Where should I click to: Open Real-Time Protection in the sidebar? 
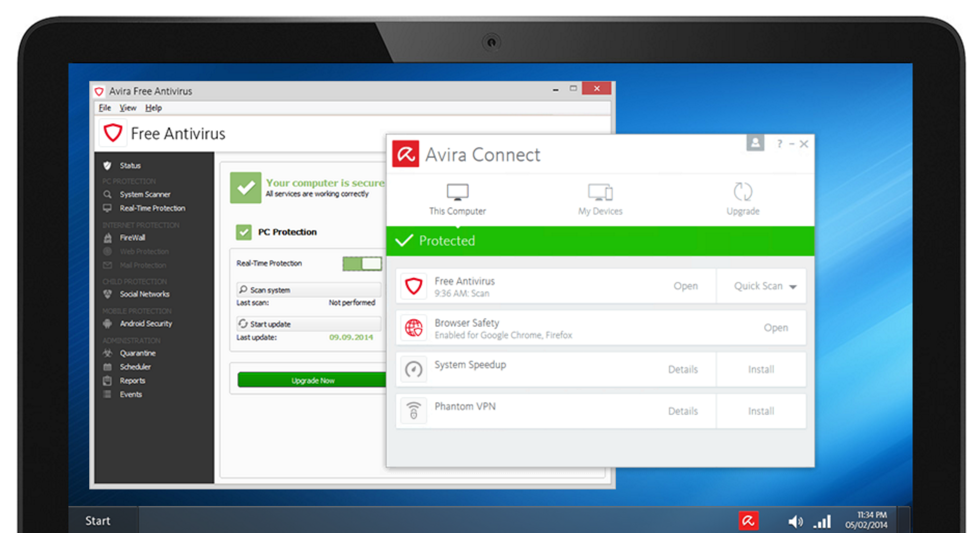tap(152, 208)
